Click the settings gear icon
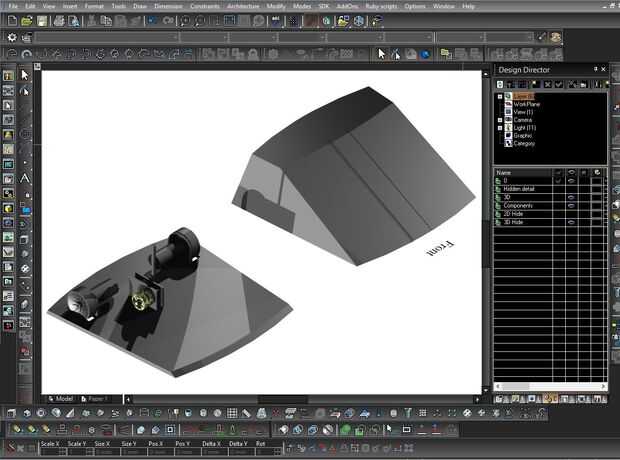 coord(12,37)
